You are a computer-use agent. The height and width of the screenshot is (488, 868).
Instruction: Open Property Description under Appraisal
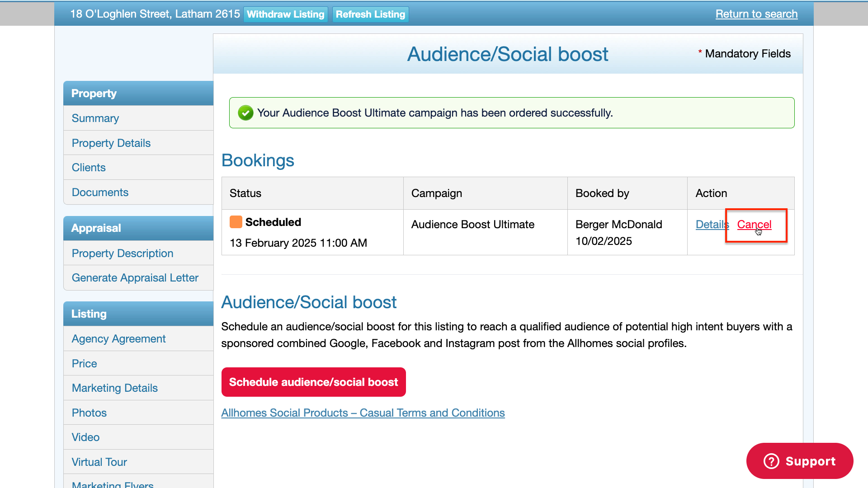click(x=138, y=253)
